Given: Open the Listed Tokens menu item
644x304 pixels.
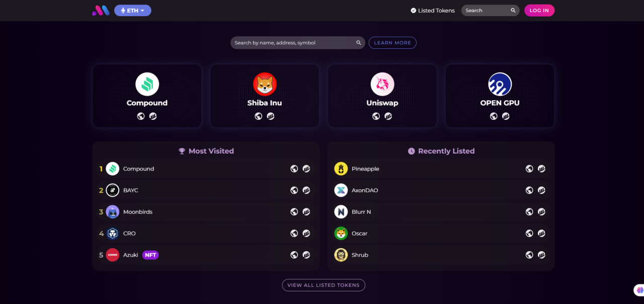Looking at the screenshot, I should coord(433,11).
